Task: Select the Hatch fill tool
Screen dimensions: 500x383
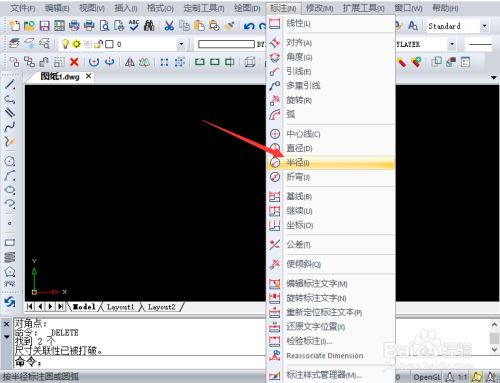Action: coord(10,257)
